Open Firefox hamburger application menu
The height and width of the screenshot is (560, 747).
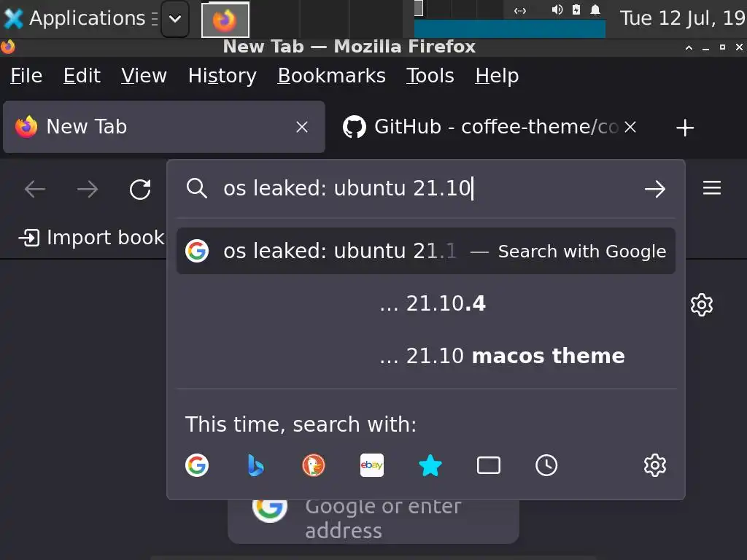pos(712,189)
